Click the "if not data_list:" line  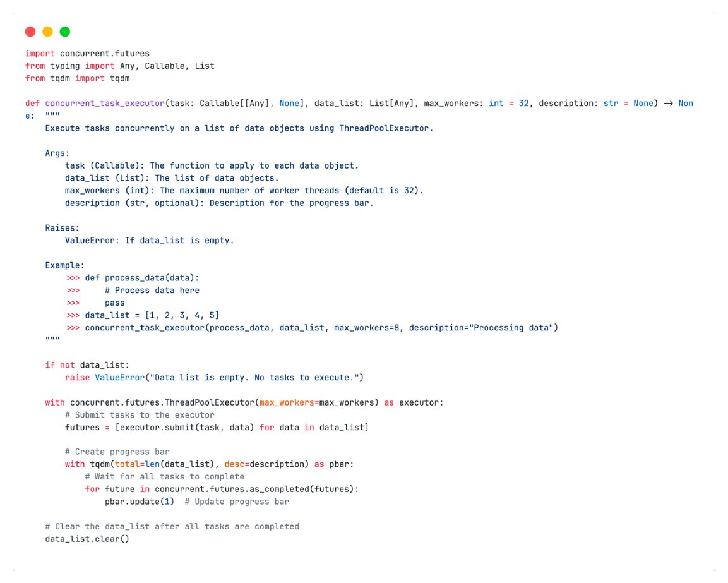coord(87,365)
